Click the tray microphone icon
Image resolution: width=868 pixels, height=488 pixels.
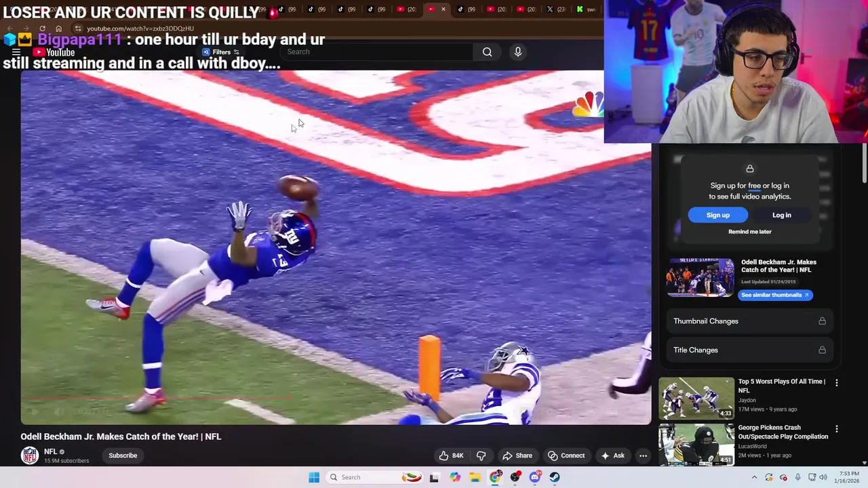797,477
